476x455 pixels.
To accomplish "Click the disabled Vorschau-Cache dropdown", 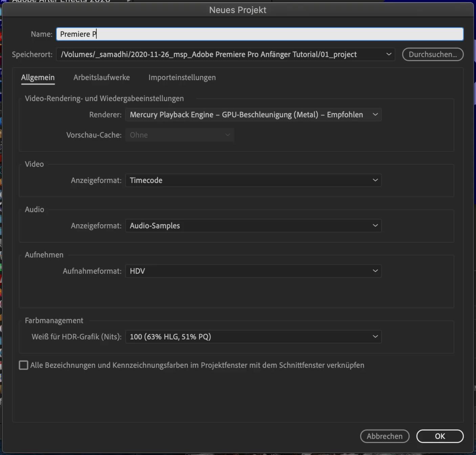I will click(179, 135).
